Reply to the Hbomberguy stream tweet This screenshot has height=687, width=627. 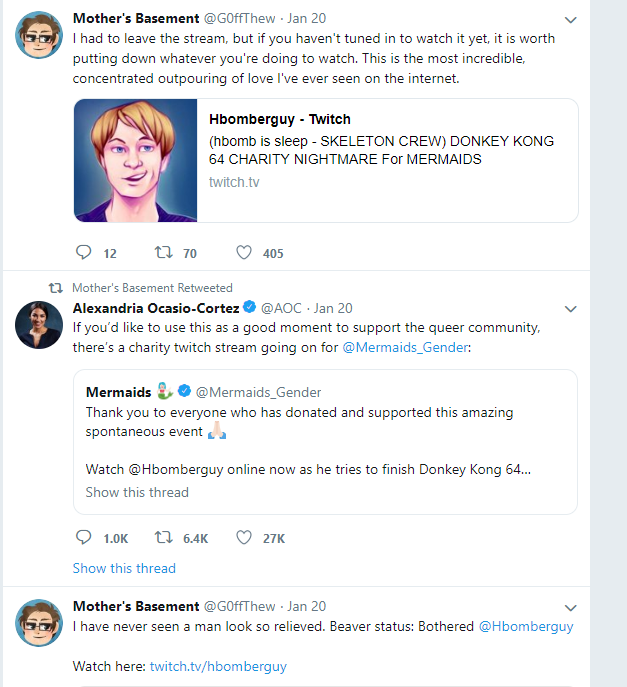point(83,252)
